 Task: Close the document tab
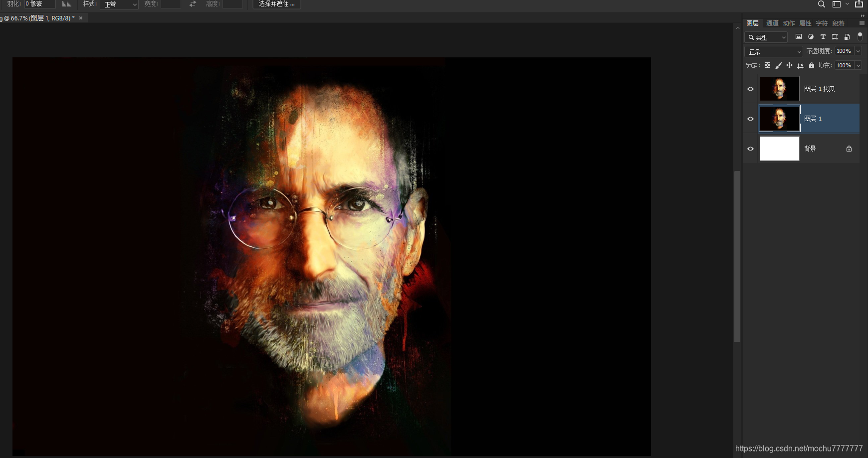81,18
